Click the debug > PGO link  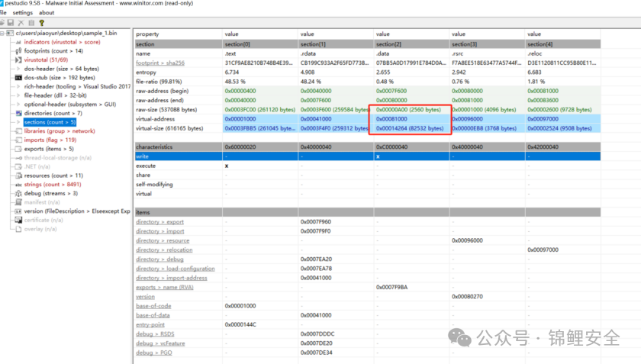pyautogui.click(x=153, y=353)
